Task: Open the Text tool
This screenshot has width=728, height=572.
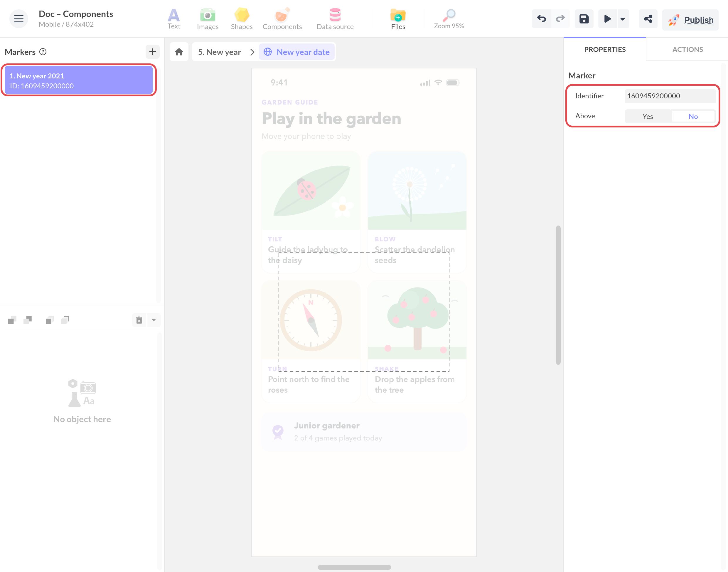Action: (x=174, y=19)
